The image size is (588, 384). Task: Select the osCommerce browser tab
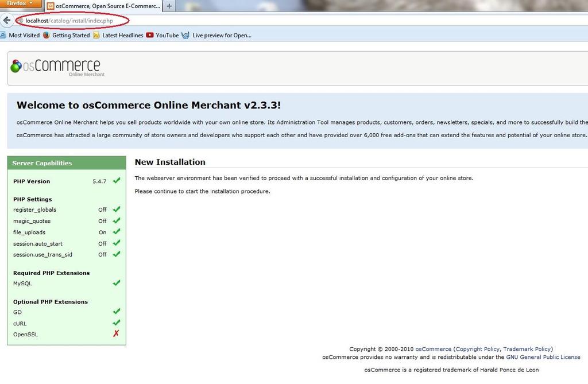(103, 6)
